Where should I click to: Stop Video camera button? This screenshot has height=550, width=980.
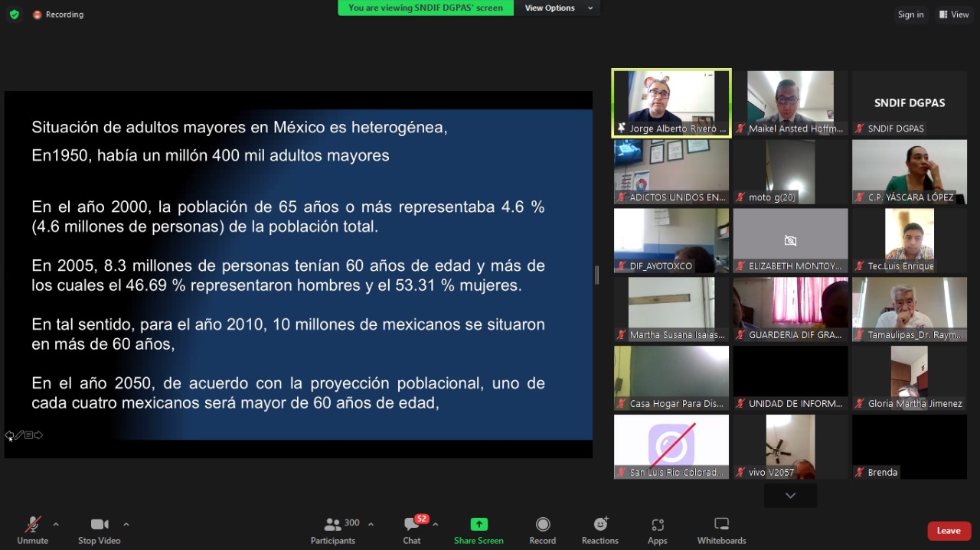pos(100,529)
